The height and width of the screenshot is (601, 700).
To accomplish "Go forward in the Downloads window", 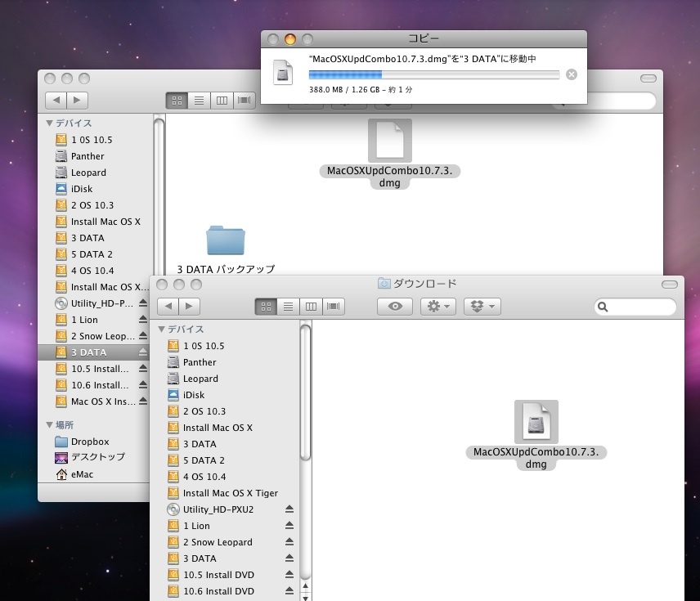I will (189, 307).
